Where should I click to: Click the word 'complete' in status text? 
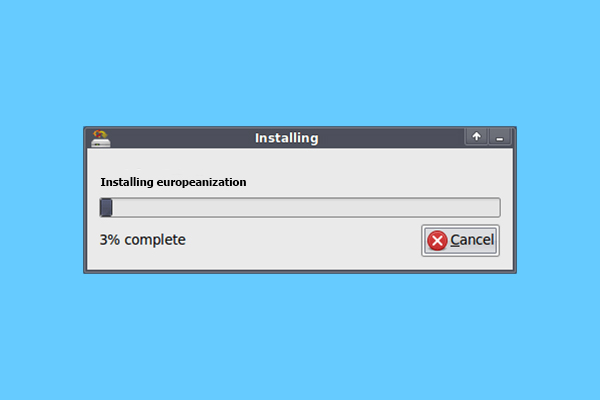click(x=155, y=240)
